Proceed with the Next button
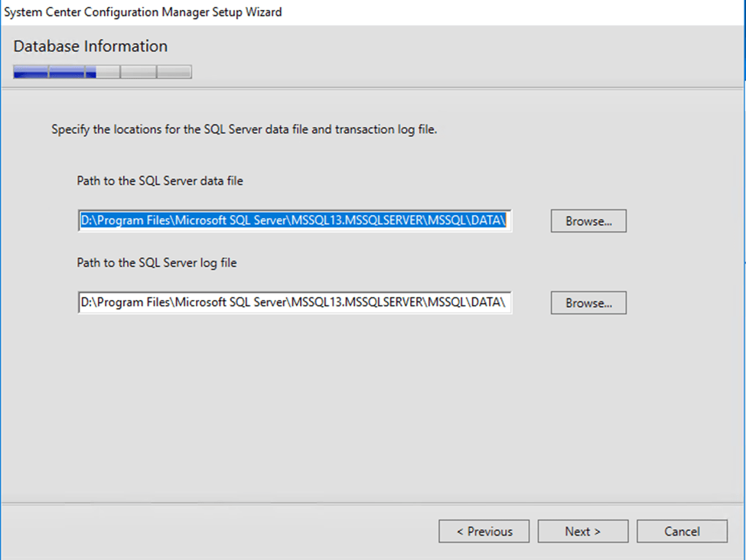The image size is (746, 560). click(582, 532)
